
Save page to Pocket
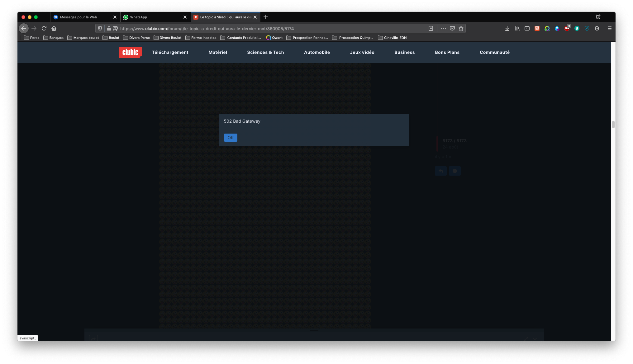pyautogui.click(x=452, y=28)
